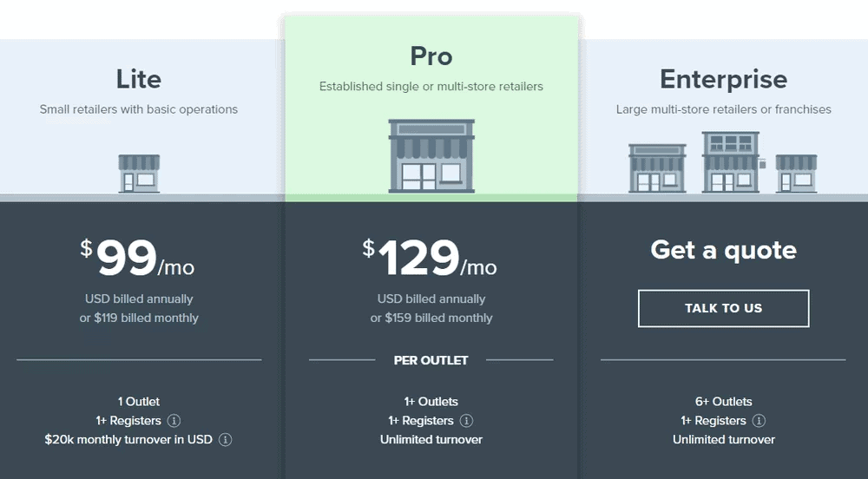Click the '6+ Outlets' Enterprise feature

pos(724,402)
